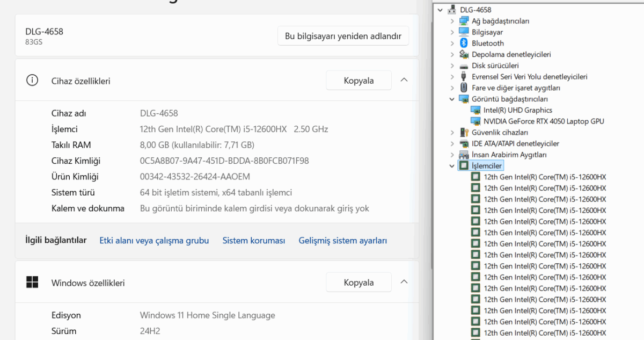Click the info icon beside Cihaz özellikleri
This screenshot has height=340, width=644.
pos(32,81)
